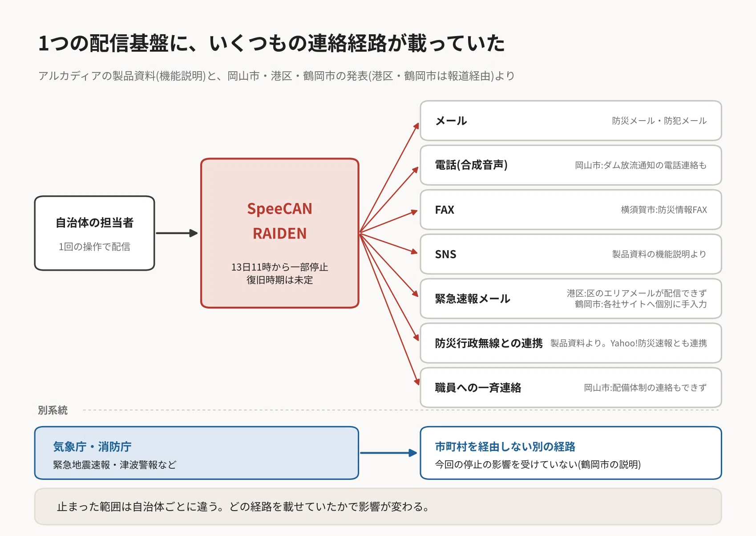Click '鶴岡市:各社サイトへ個別に手入力' note

click(641, 304)
